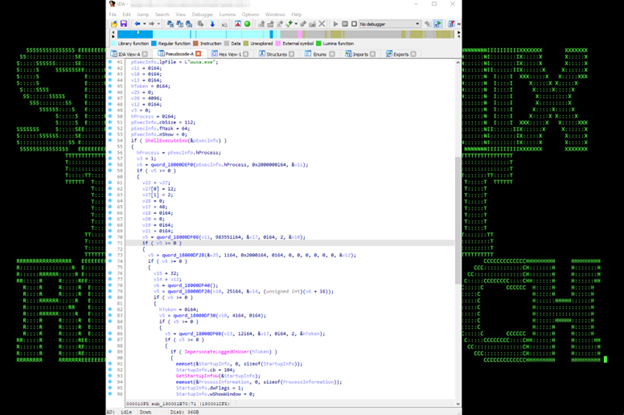Viewport: 624px width, 415px height.
Task: Click the vertical scrollbar of pseudocode view
Action: 460,200
